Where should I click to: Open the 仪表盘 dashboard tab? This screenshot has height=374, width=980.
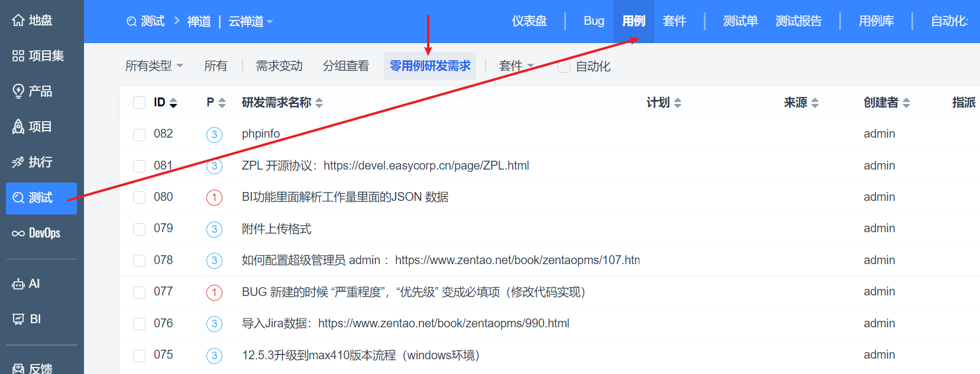click(529, 21)
